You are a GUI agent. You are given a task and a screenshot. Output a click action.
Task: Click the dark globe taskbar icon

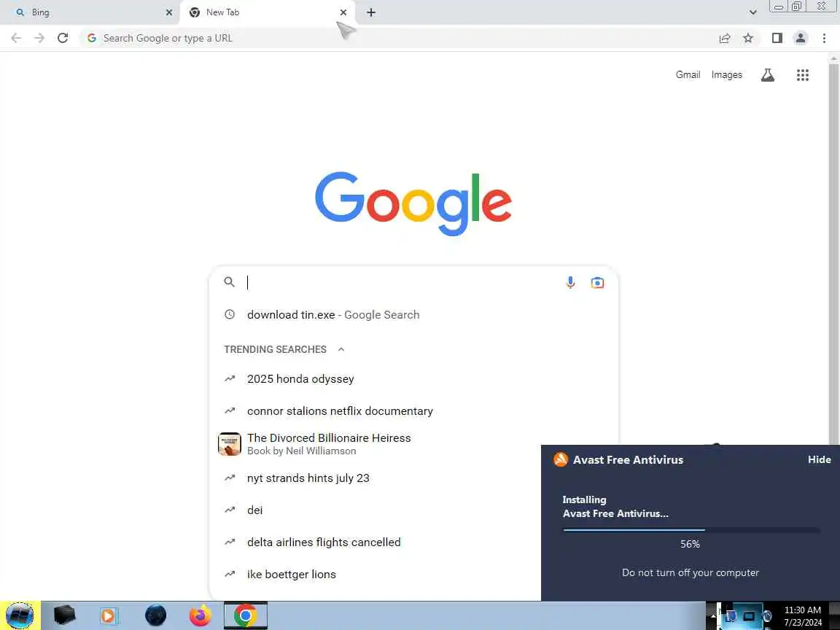155,615
